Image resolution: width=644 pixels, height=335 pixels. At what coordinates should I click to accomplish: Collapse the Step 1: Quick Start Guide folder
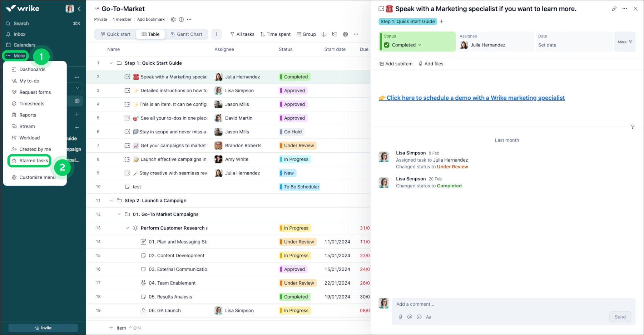tap(111, 63)
